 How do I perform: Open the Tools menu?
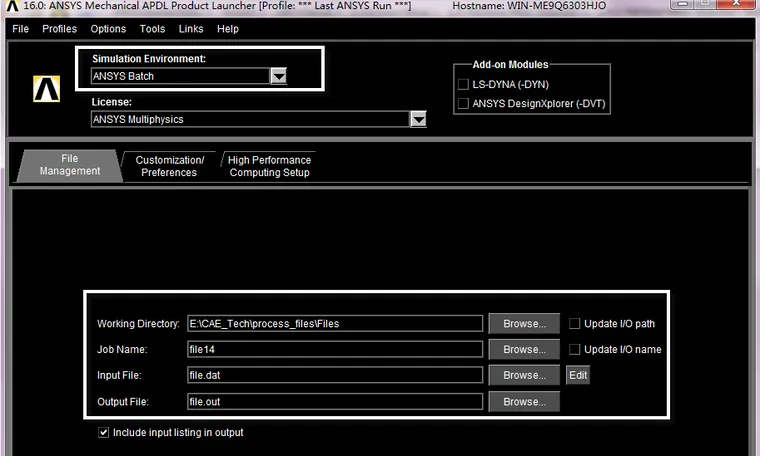[x=152, y=29]
